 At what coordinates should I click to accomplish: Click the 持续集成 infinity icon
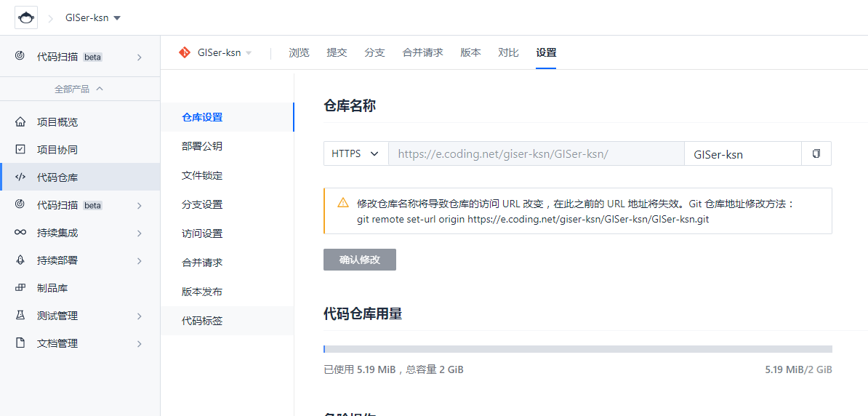coord(20,233)
